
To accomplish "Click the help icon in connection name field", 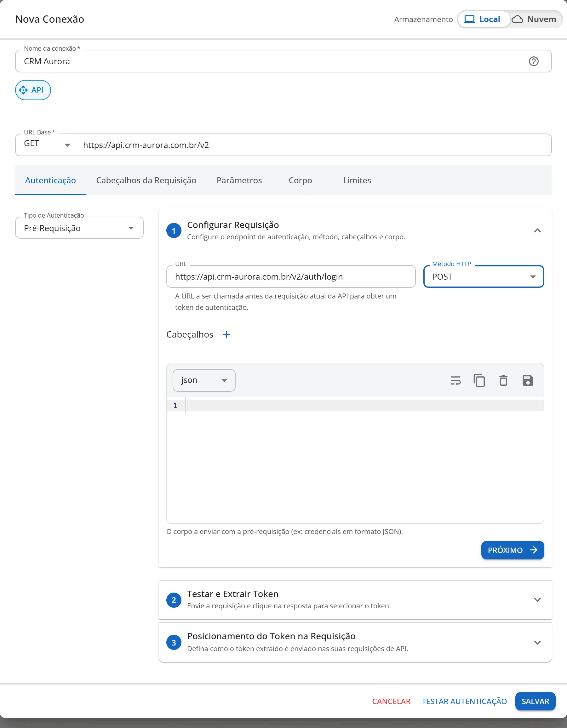I will [x=533, y=61].
